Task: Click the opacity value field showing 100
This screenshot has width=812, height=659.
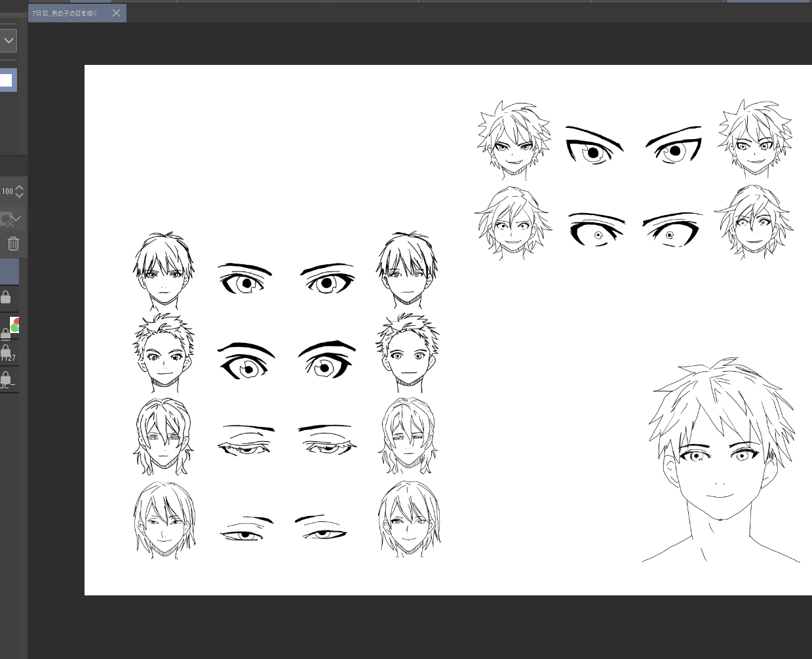Action: pos(7,191)
